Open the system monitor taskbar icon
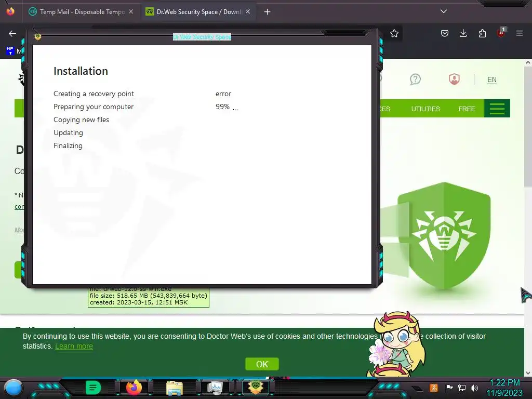The height and width of the screenshot is (399, 532). click(x=215, y=388)
